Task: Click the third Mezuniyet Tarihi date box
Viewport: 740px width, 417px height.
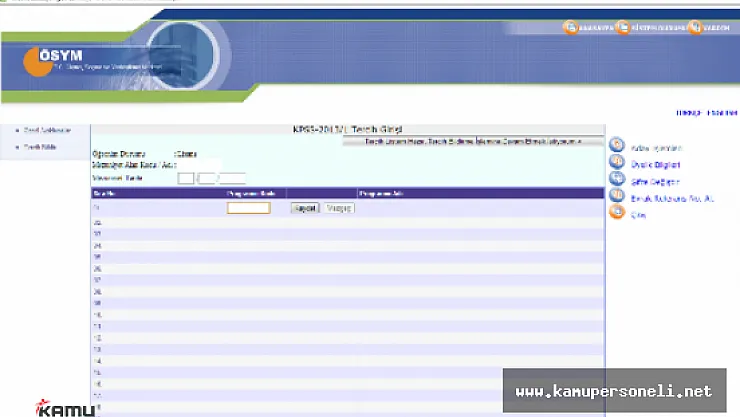Action: (232, 178)
